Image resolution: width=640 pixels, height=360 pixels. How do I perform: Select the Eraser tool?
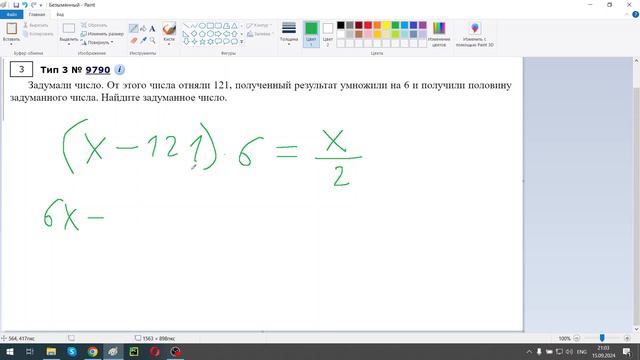(x=134, y=40)
